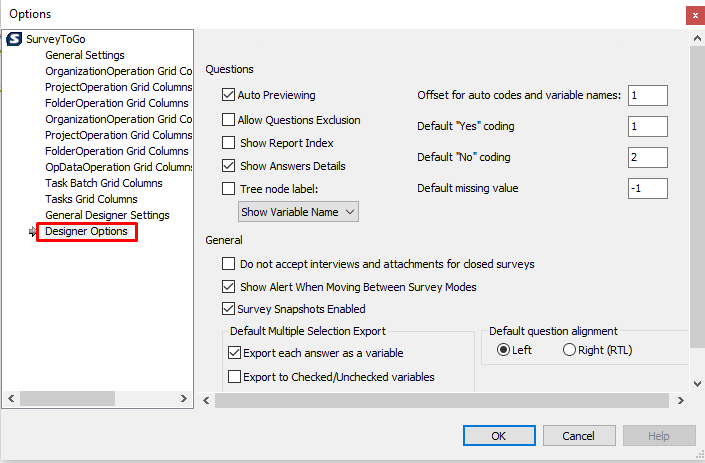This screenshot has height=463, width=705.
Task: Click the Cancel button
Action: pyautogui.click(x=579, y=436)
